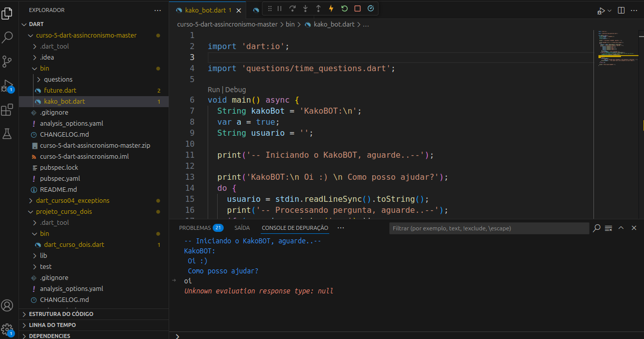Open the run button dropdown arrow
Screen dimensions: 644x339
pos(609,11)
